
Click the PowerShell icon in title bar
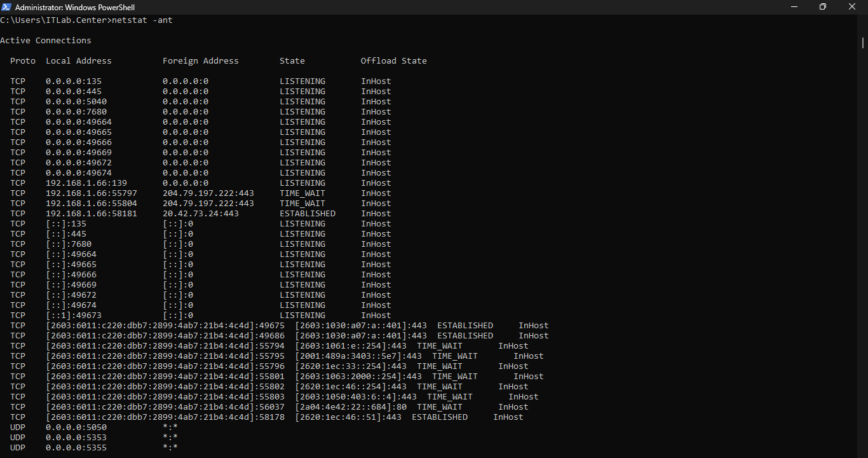7,7
